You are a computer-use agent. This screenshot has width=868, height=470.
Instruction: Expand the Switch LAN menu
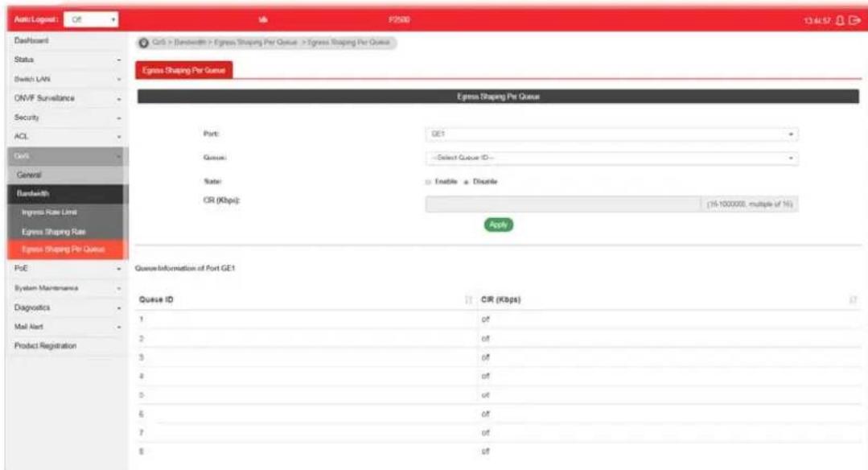coord(67,79)
